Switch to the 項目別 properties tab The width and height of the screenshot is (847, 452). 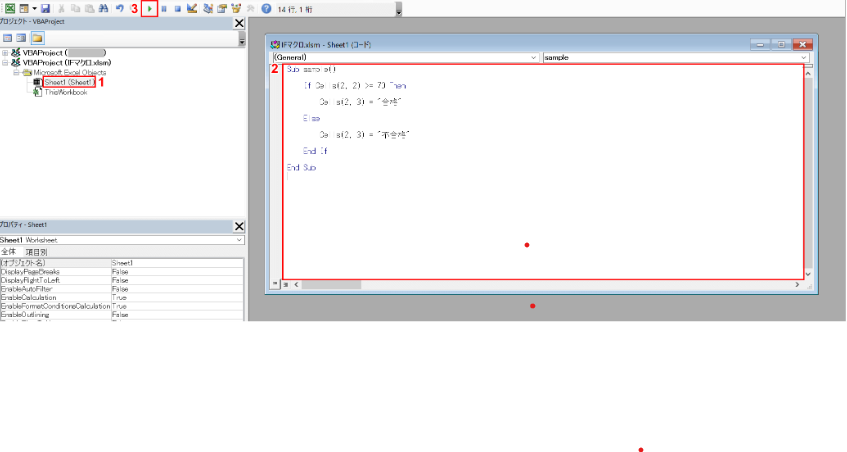pyautogui.click(x=37, y=252)
